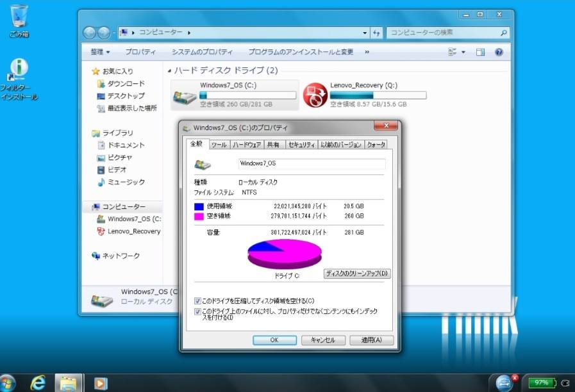Click the drive label field Windows7_OS
575x392 pixels.
tap(312, 163)
